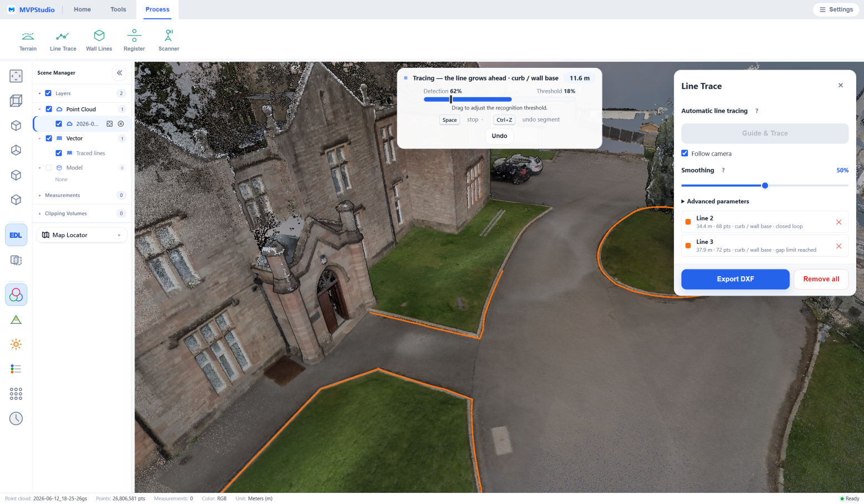The height and width of the screenshot is (504, 864).
Task: Click help icon beside Smoothing
Action: [x=723, y=171]
